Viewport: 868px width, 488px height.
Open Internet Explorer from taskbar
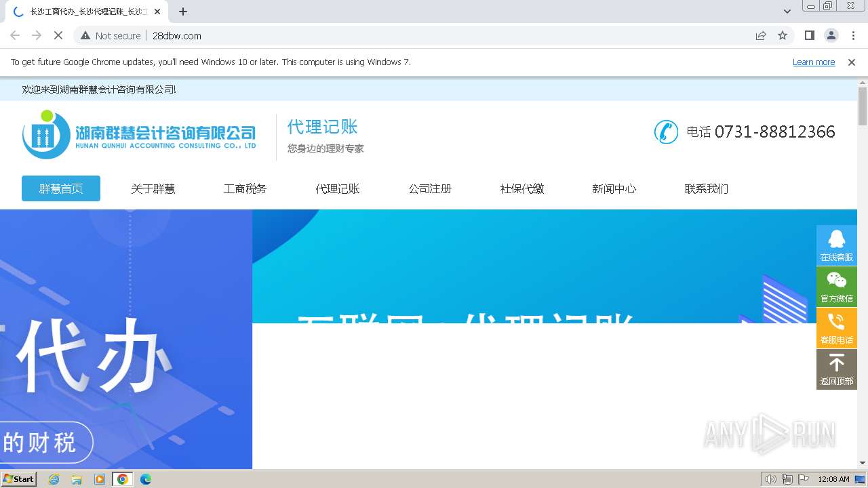pos(54,479)
